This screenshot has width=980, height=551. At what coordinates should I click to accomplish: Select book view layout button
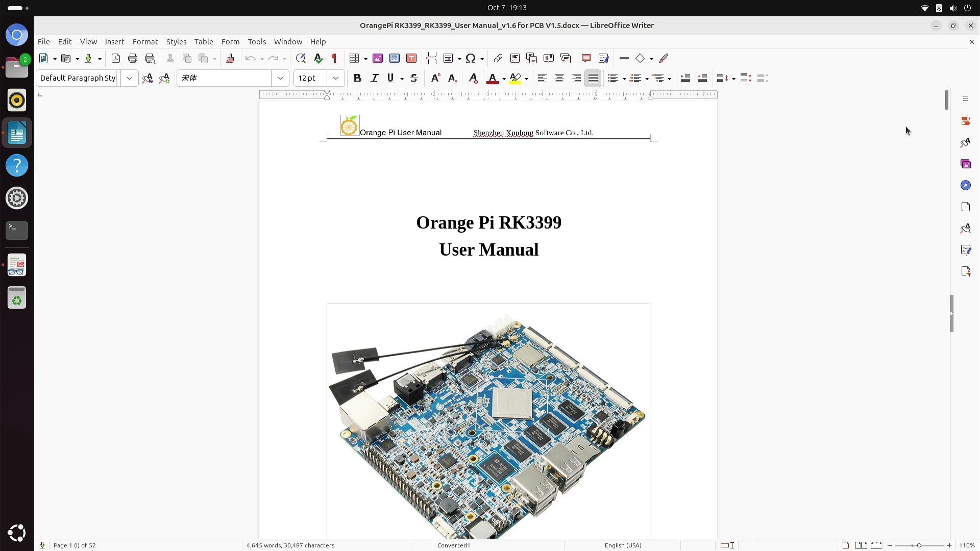[x=876, y=545]
